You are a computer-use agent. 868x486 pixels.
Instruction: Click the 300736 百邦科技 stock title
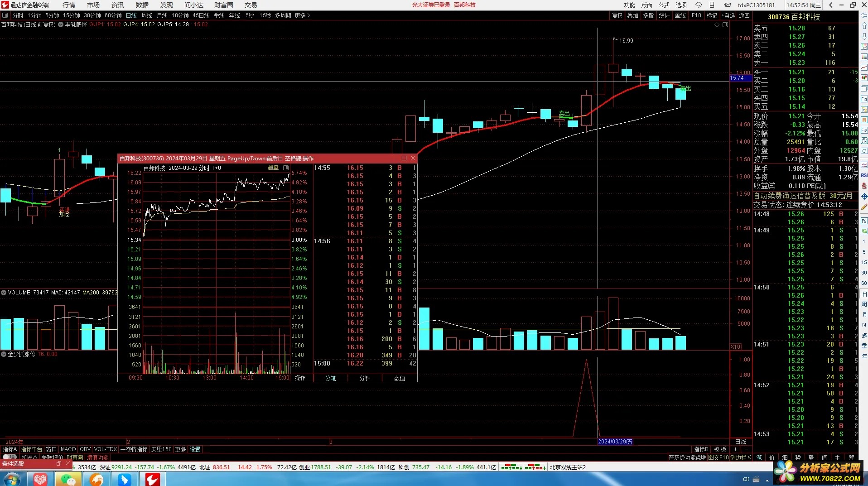coord(794,17)
